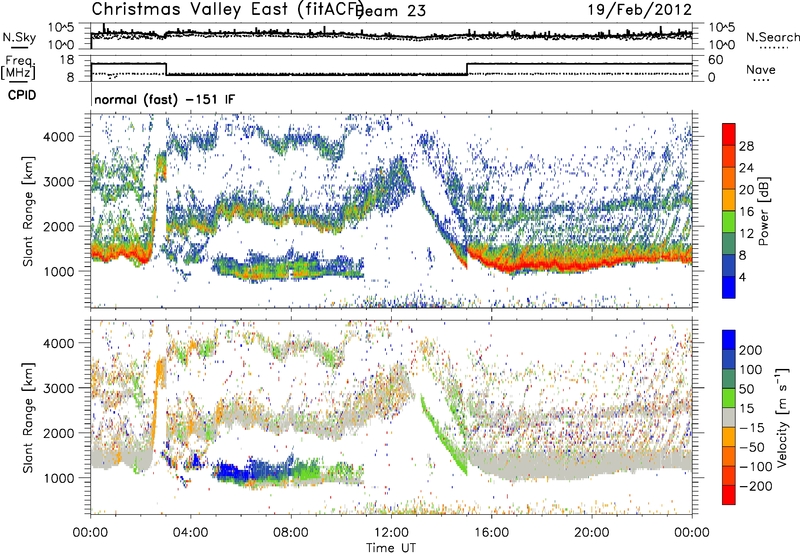Click the 'Time UT' axis title

[391, 548]
